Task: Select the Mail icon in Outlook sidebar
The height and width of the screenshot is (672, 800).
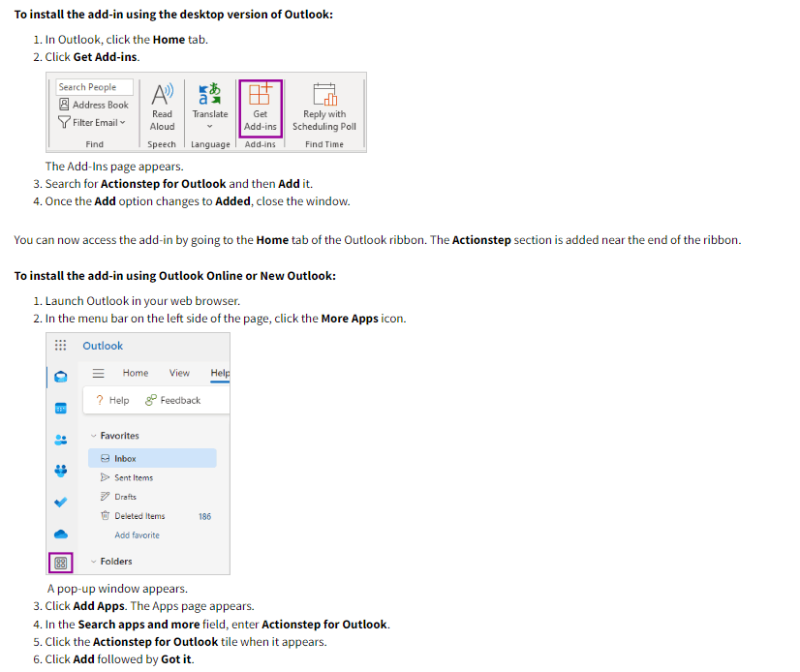Action: 60,376
